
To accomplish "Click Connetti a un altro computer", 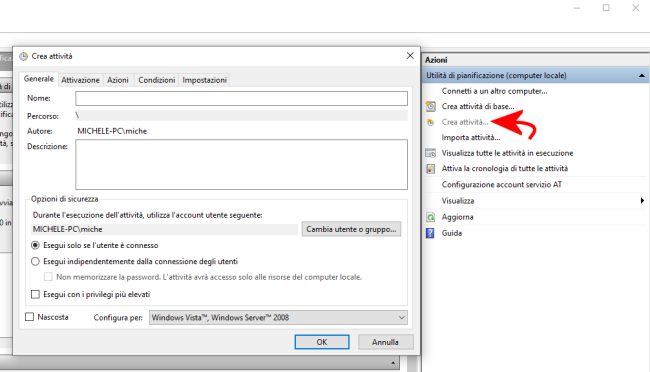I will click(494, 91).
